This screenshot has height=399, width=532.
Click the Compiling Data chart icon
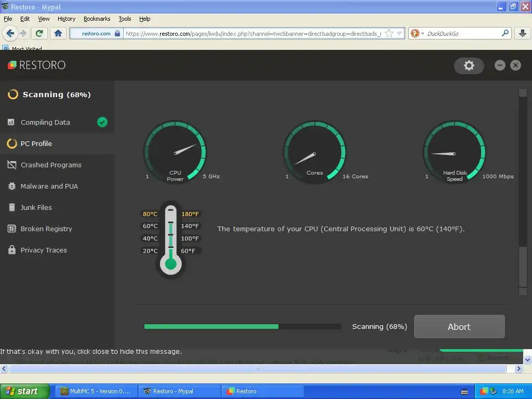pyautogui.click(x=11, y=122)
